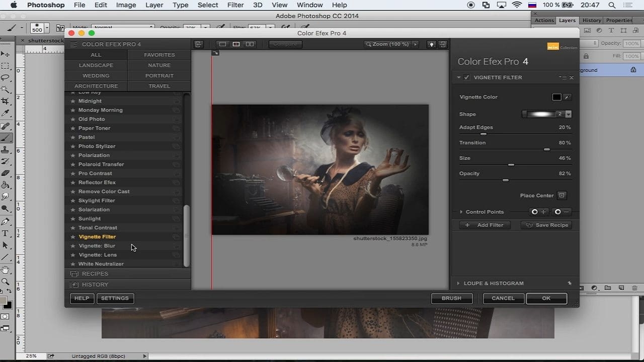The height and width of the screenshot is (362, 644).
Task: Click the Brush button
Action: [x=451, y=298]
